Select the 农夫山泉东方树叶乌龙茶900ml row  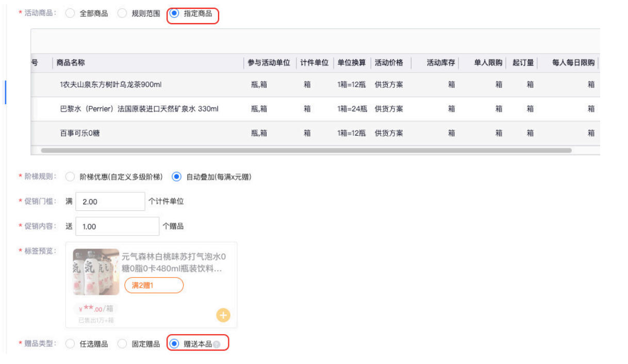click(x=111, y=85)
